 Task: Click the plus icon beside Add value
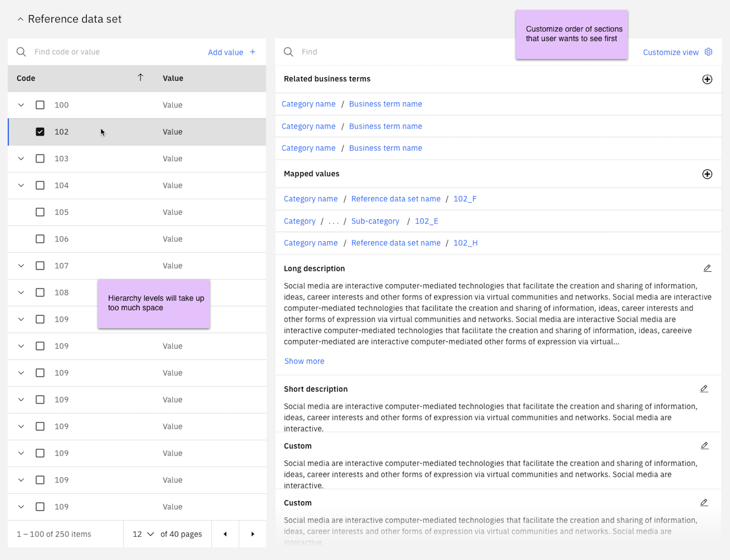click(253, 52)
